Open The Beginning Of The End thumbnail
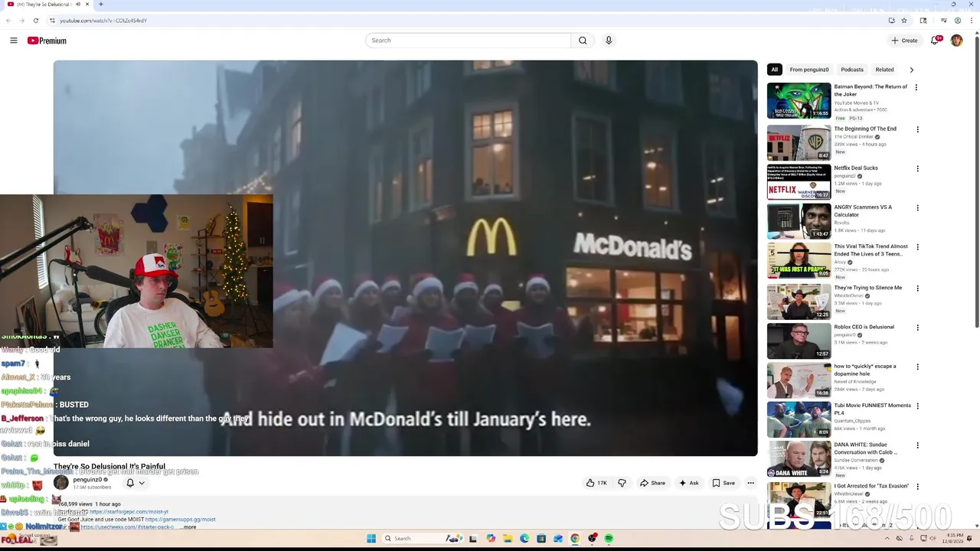 (x=799, y=142)
